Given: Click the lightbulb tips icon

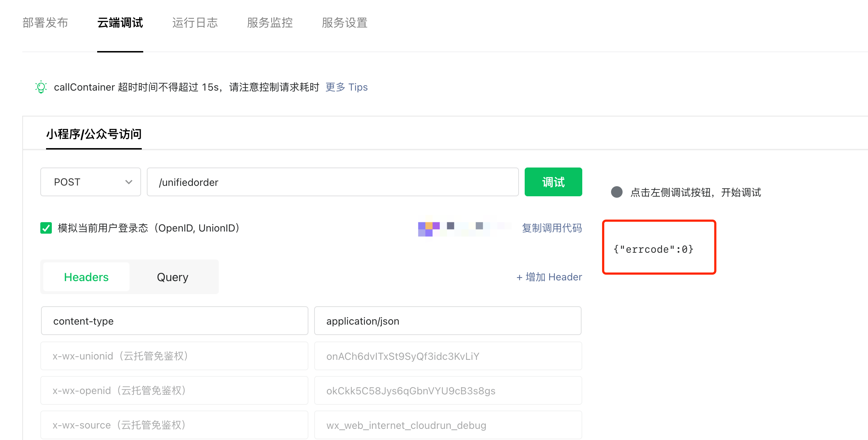Looking at the screenshot, I should point(41,87).
